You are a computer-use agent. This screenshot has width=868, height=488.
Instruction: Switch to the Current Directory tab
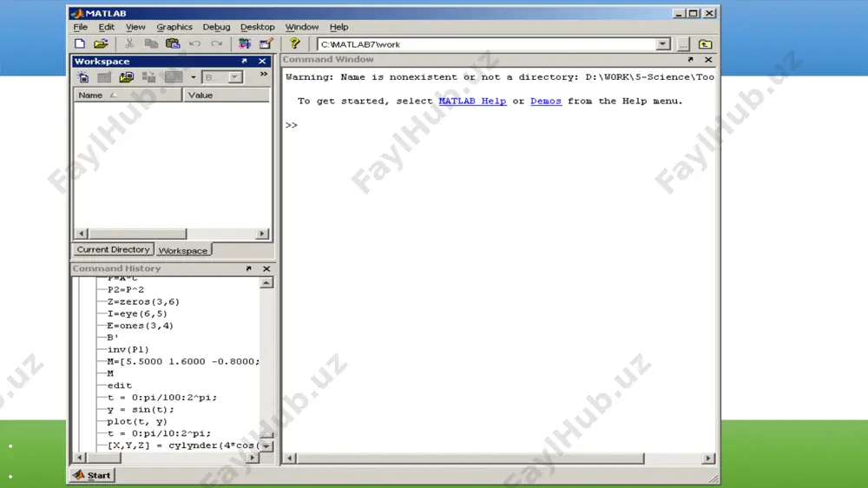point(113,250)
